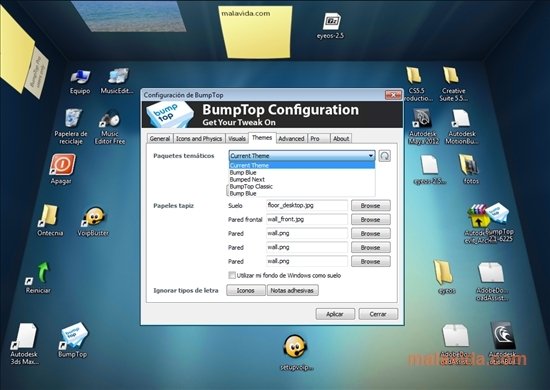The width and height of the screenshot is (550, 390).
Task: Click the floor_desktop.jpg input field
Action: click(307, 205)
